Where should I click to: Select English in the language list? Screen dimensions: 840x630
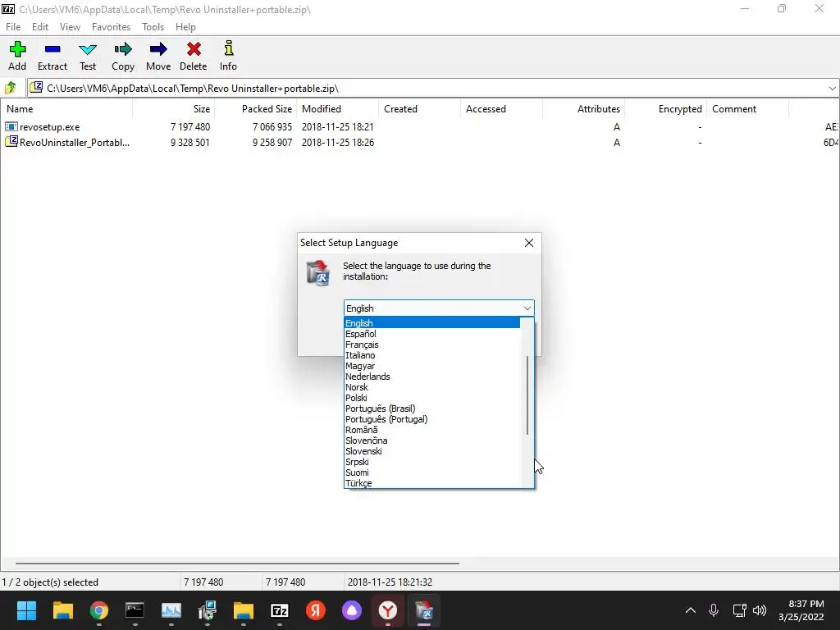point(431,323)
